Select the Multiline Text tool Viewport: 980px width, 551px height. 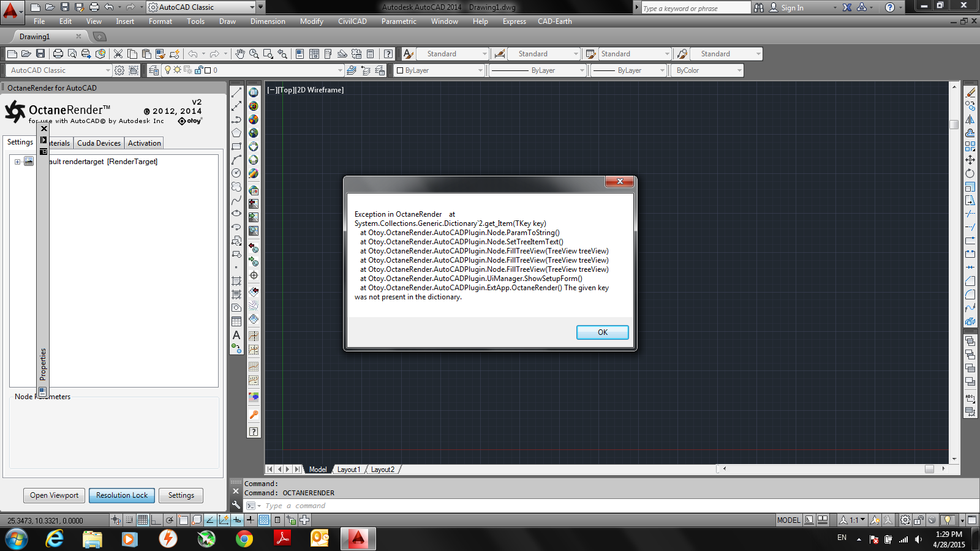click(236, 335)
